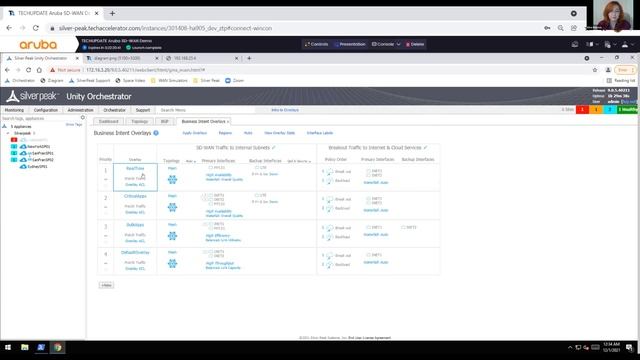Click the Interface Labels link
Screen dimensions: 640x360
tap(320, 133)
